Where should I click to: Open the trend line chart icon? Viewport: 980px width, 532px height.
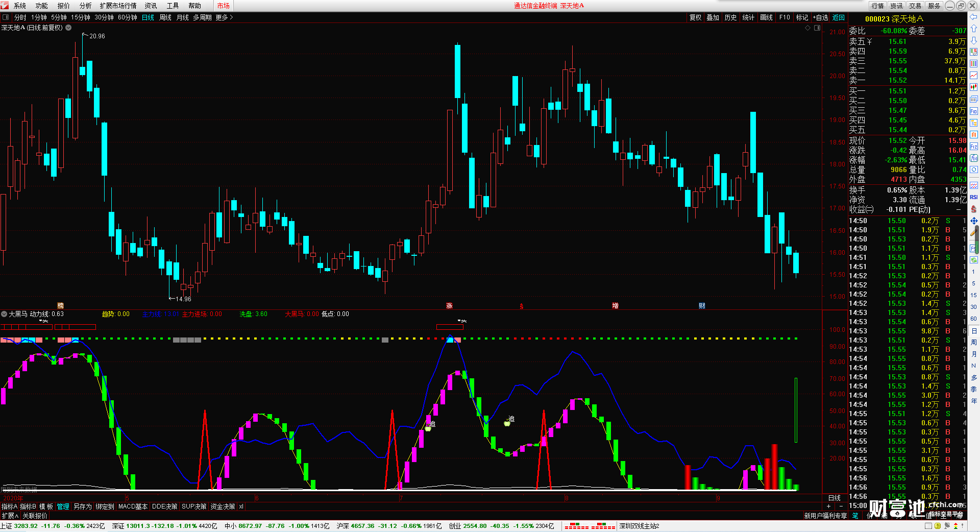coord(974,76)
